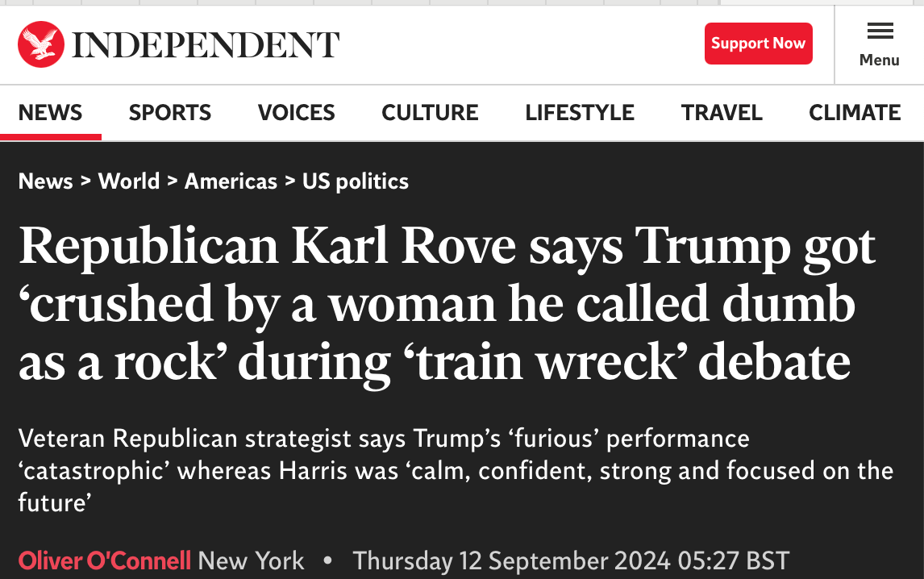Click the News breadcrumb link

coord(45,181)
